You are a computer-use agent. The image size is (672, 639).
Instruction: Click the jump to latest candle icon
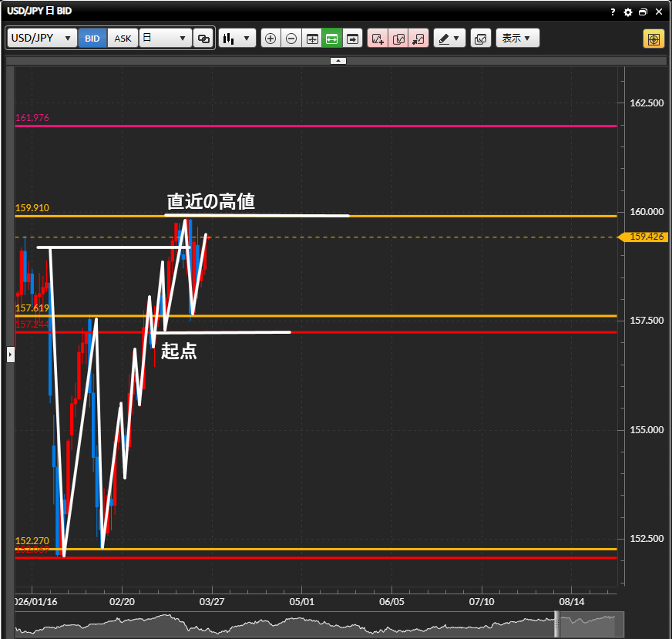pyautogui.click(x=352, y=38)
